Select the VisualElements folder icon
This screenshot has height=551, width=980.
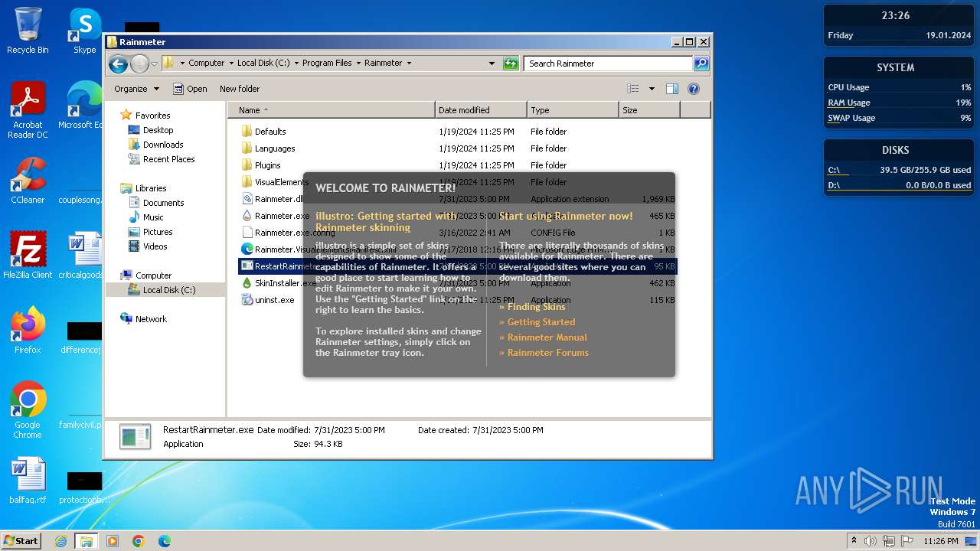247,182
